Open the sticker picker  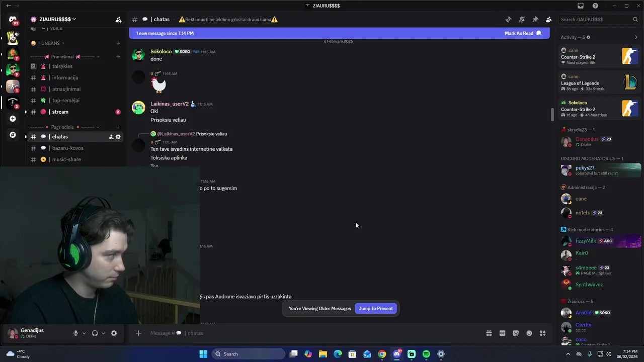coord(516,333)
